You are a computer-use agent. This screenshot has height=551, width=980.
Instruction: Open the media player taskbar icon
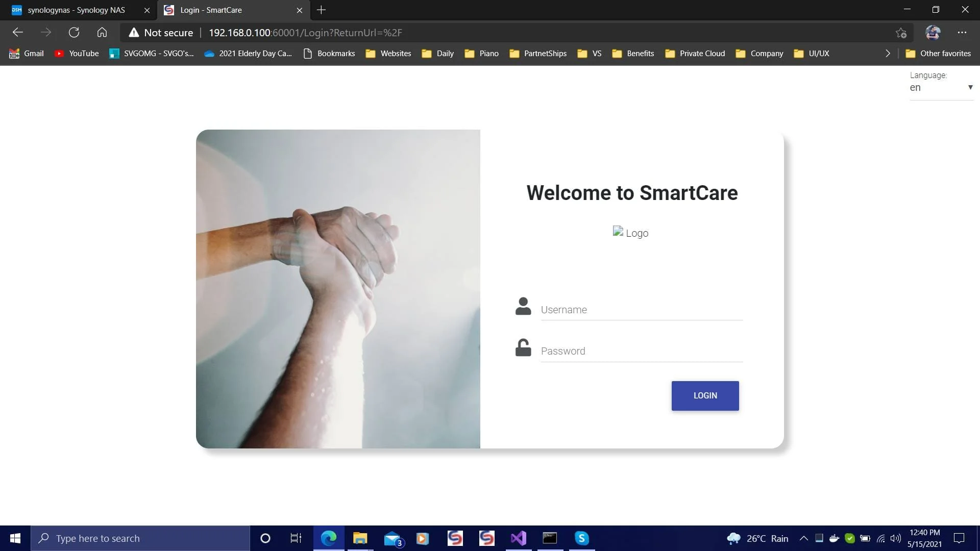(x=423, y=538)
